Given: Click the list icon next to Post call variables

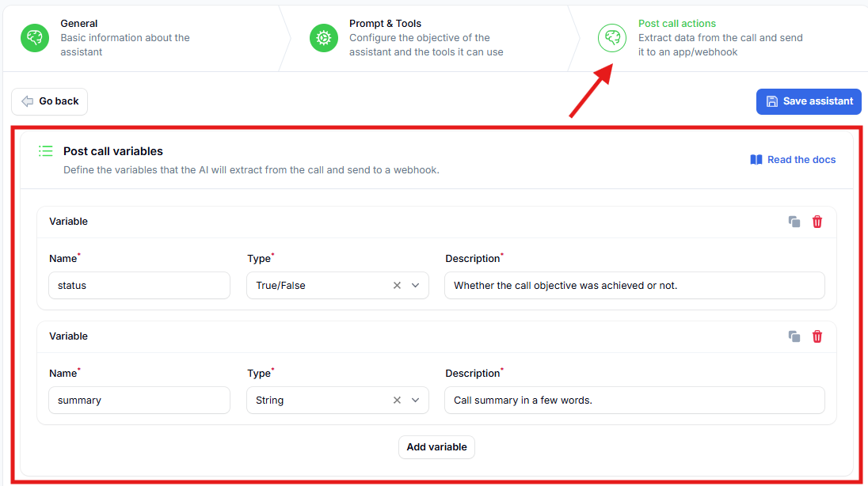Looking at the screenshot, I should pyautogui.click(x=45, y=150).
